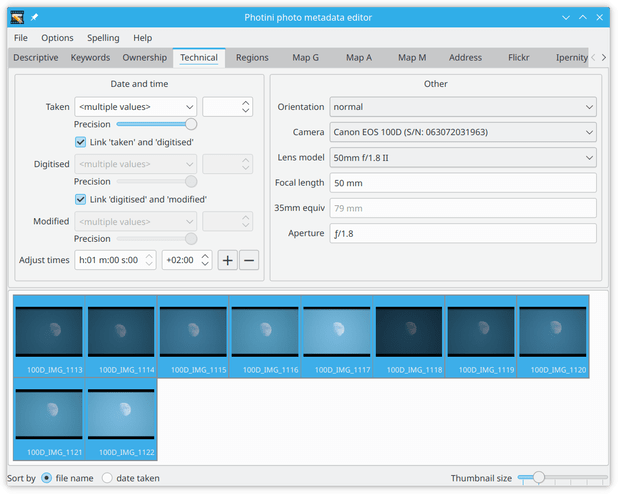This screenshot has height=494, width=618.
Task: Open the Lens model dropdown
Action: click(463, 158)
